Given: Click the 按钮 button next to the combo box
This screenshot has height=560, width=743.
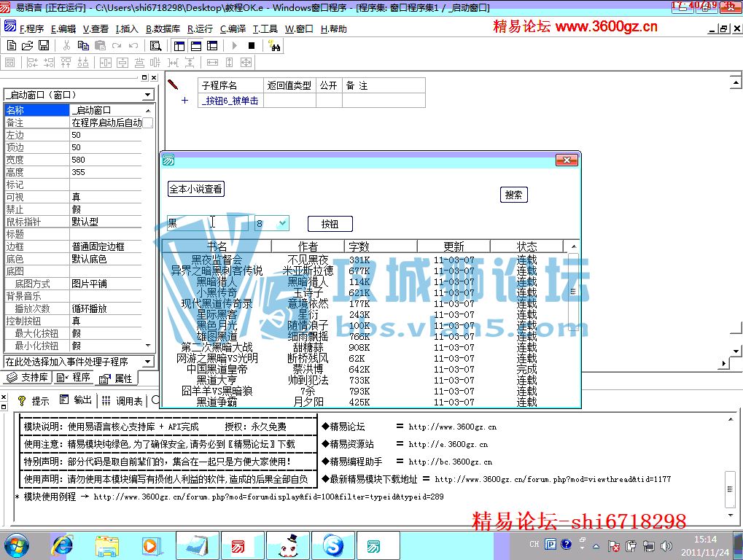Looking at the screenshot, I should (x=330, y=224).
